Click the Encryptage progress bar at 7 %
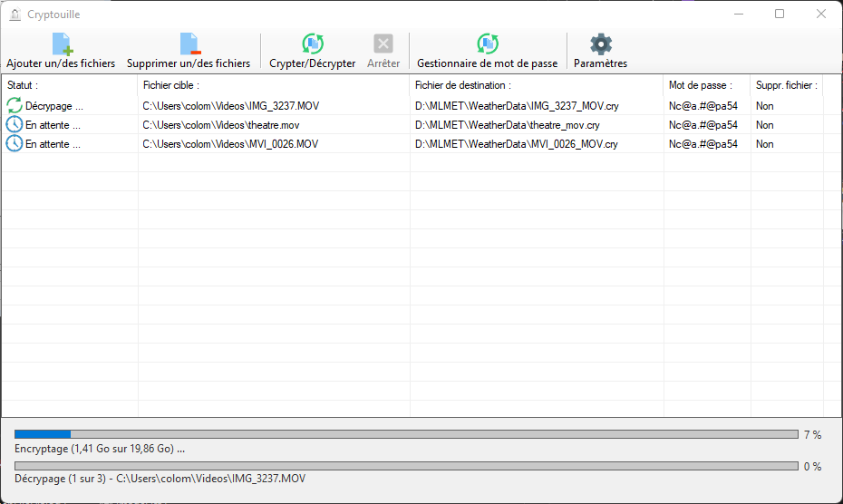843x504 pixels. [406, 435]
